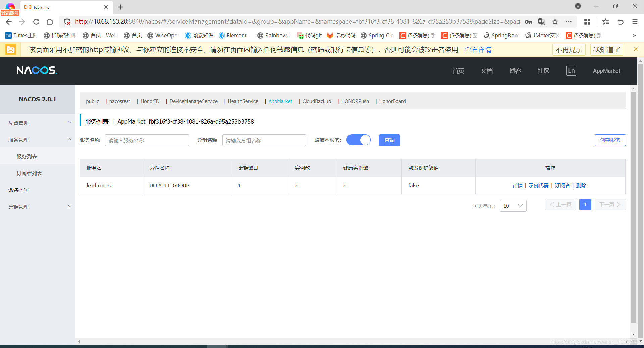Expand the 集群管理 sidebar menu

tap(38, 207)
